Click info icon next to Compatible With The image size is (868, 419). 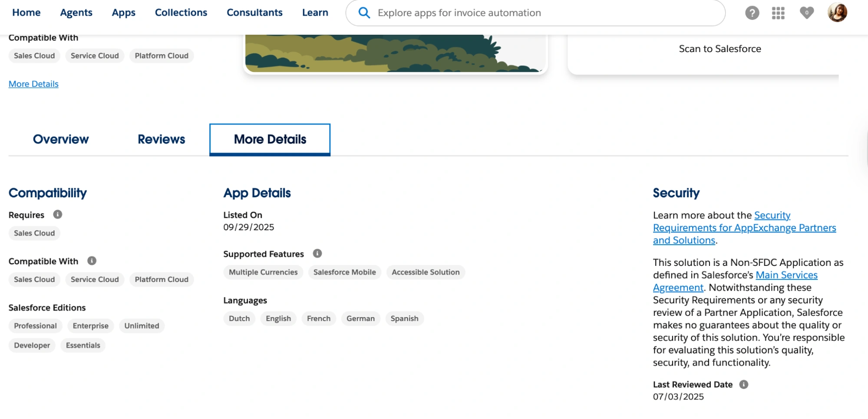92,261
